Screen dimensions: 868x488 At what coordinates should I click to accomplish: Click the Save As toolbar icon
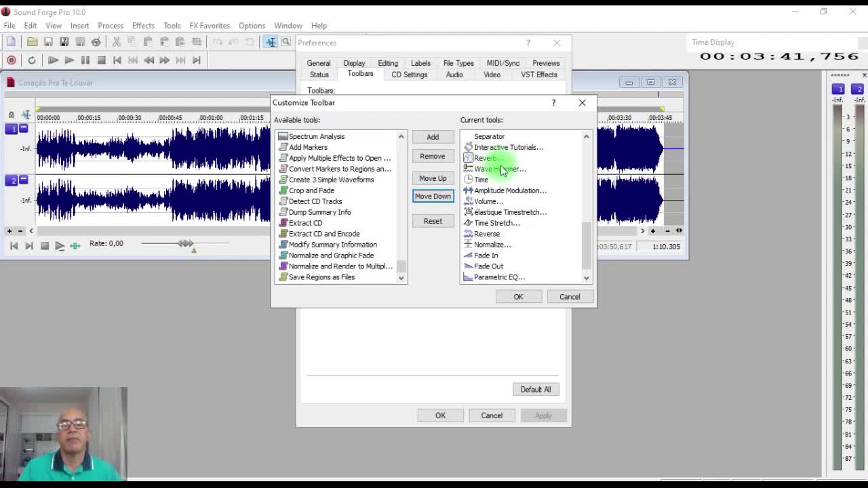click(x=64, y=42)
